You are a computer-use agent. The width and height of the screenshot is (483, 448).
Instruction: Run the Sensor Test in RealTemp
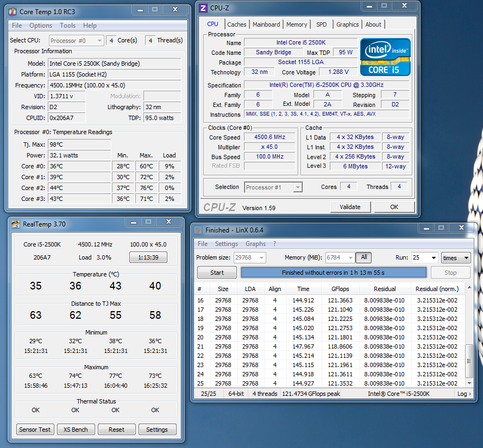point(35,430)
